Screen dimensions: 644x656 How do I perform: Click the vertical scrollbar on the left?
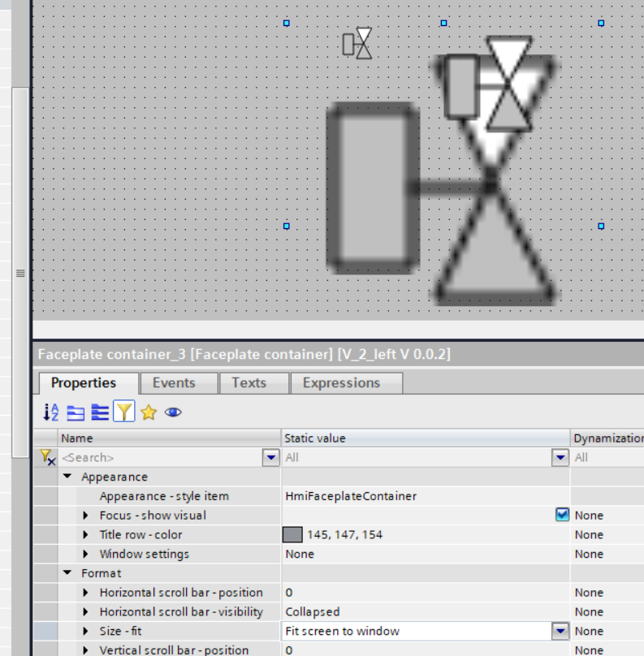pos(20,272)
